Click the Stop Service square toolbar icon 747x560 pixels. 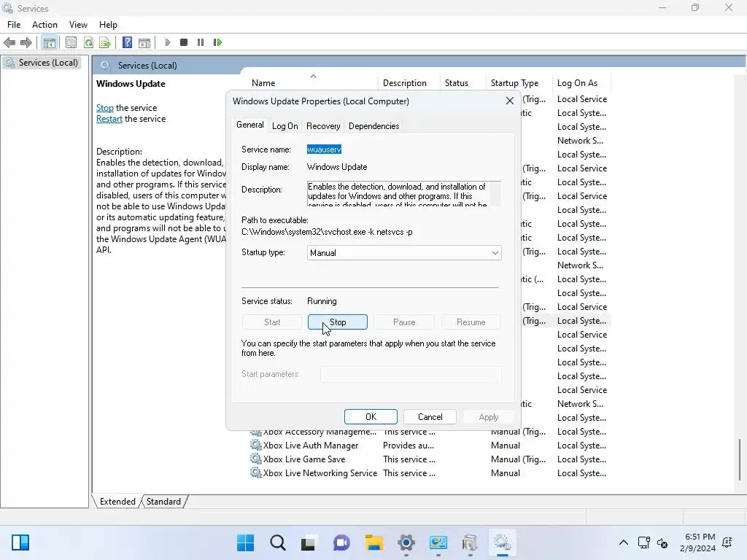(x=184, y=42)
